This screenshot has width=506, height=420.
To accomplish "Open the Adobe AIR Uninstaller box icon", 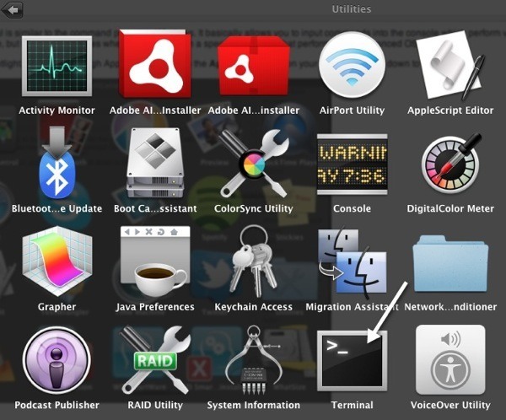I will coord(254,66).
